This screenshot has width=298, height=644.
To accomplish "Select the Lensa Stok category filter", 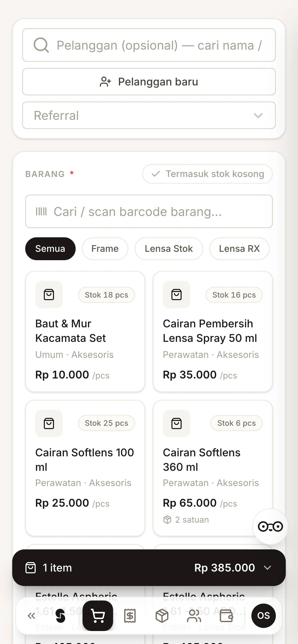I will coord(169,249).
